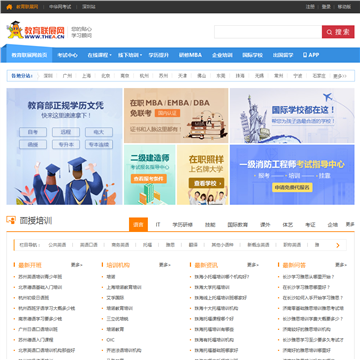This screenshot has height=360, width=360.
Task: Click 中华网考试 link in top bar
Action: [x=60, y=7]
